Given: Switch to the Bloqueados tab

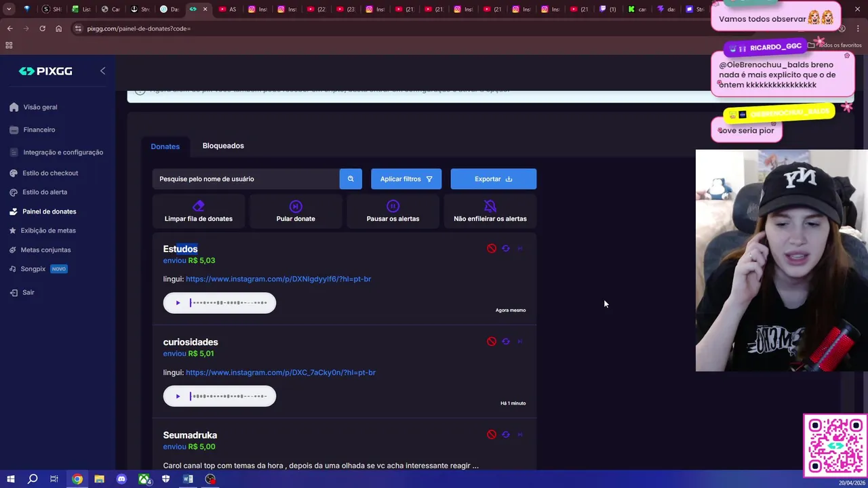Looking at the screenshot, I should (x=223, y=146).
